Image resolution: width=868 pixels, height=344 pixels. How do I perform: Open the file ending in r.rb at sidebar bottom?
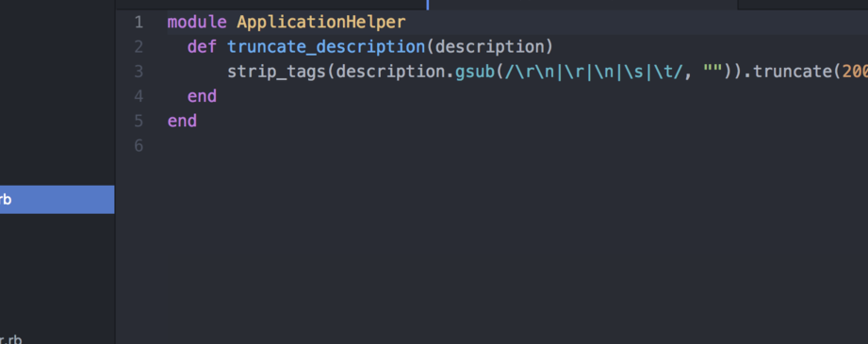click(x=11, y=339)
